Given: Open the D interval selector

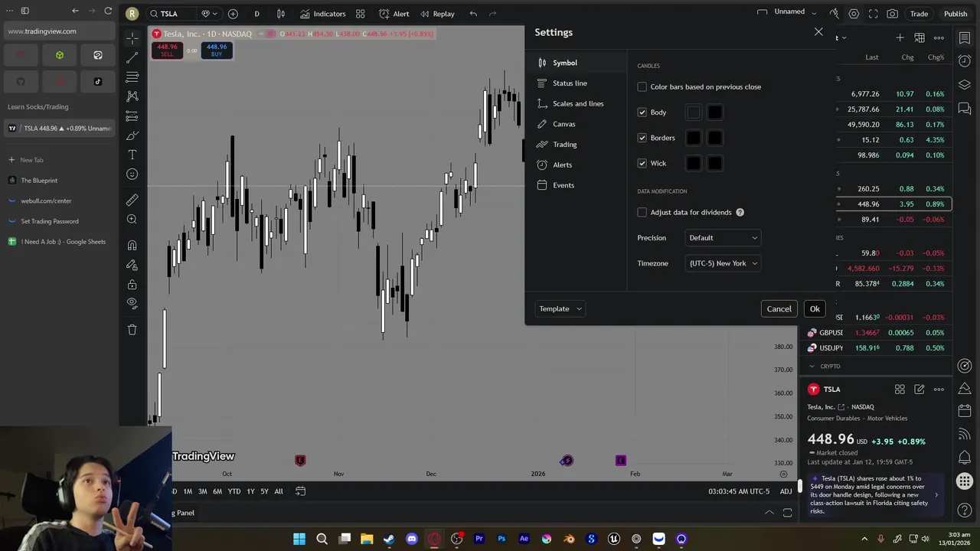Looking at the screenshot, I should pyautogui.click(x=256, y=14).
